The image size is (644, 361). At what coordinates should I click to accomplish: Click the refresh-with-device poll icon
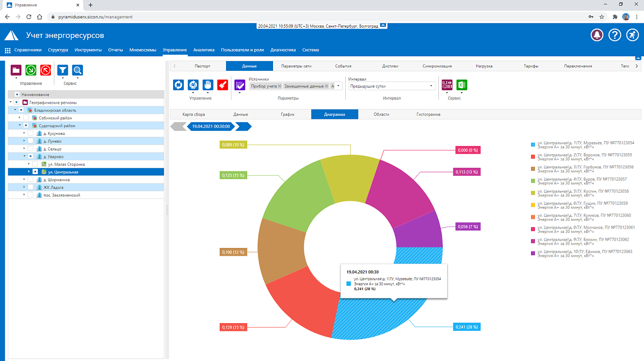193,85
